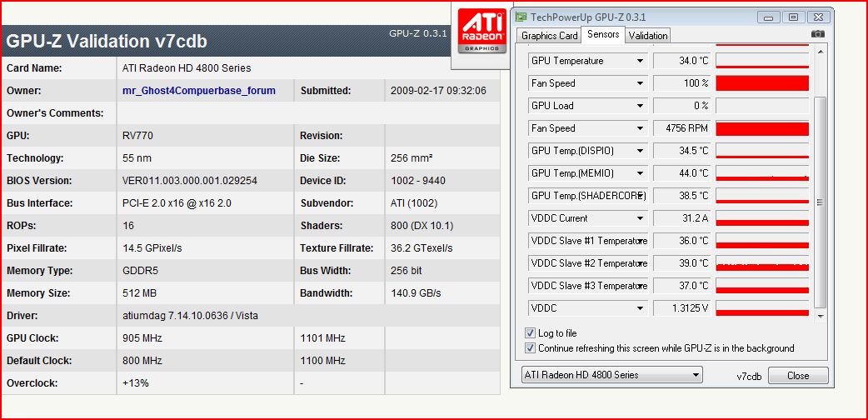The image size is (868, 420).
Task: Click the GPU Temperature graph bar
Action: [x=762, y=61]
